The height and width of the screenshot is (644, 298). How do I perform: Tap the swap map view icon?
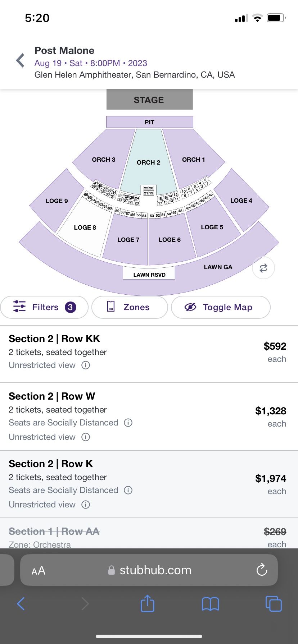(x=263, y=268)
